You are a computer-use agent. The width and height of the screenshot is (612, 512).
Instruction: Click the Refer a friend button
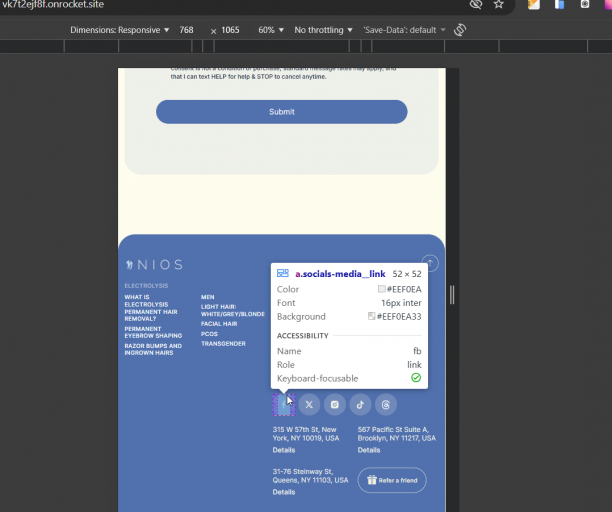pos(392,480)
